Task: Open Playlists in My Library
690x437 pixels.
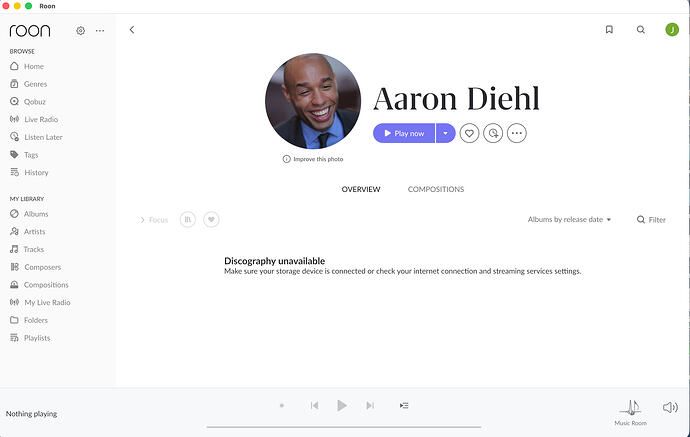Action: (x=30, y=338)
